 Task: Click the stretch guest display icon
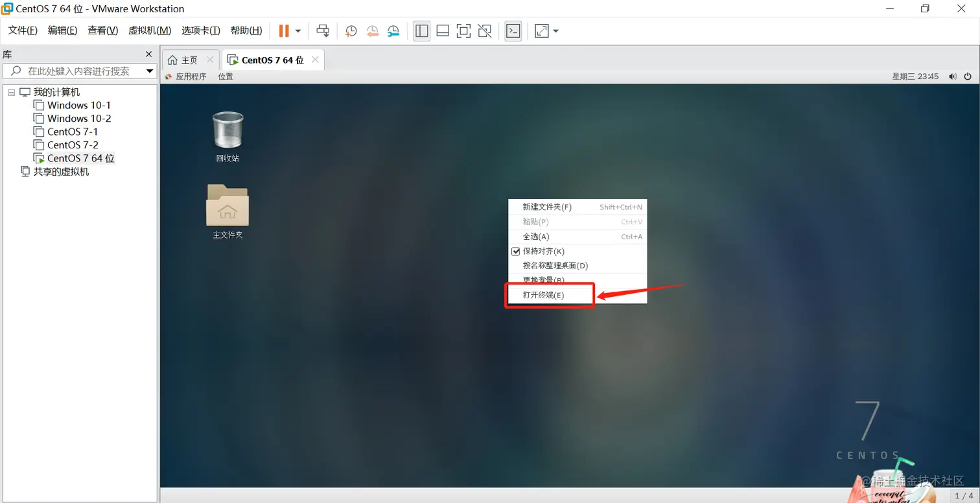click(541, 30)
